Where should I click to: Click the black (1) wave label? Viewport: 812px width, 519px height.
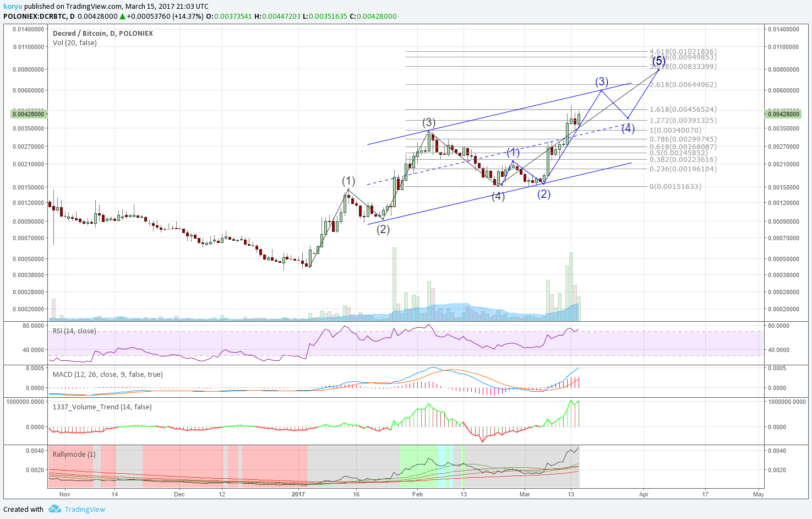(348, 181)
